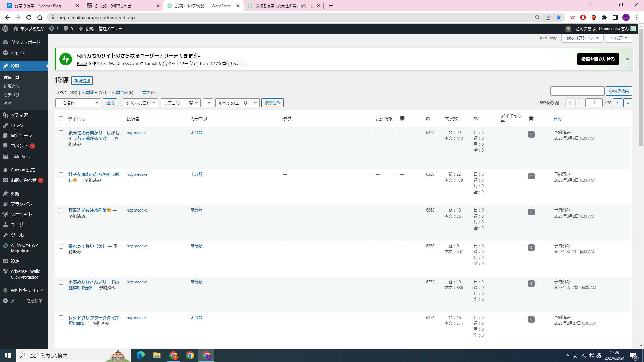Expand the すべての日付 date filter

pyautogui.click(x=140, y=103)
